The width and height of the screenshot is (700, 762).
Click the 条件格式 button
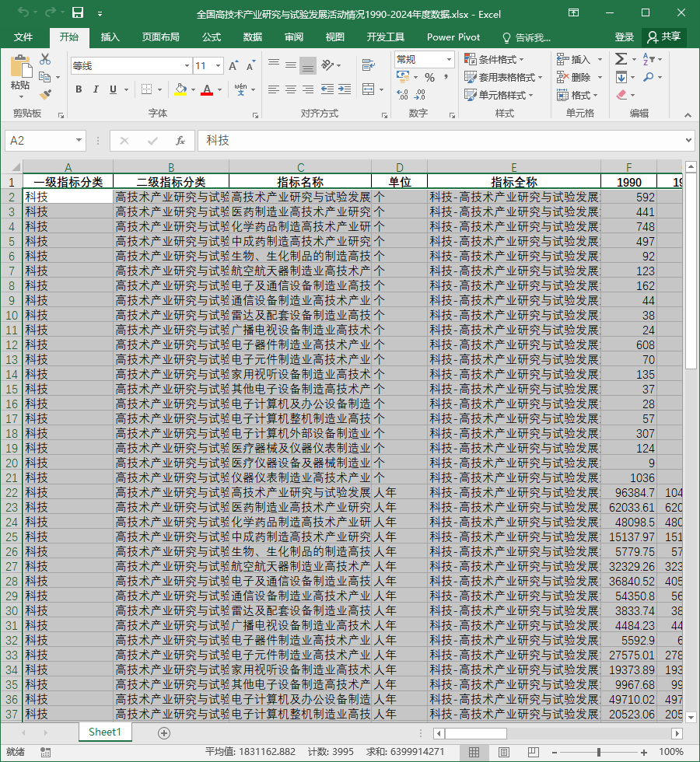pos(494,59)
